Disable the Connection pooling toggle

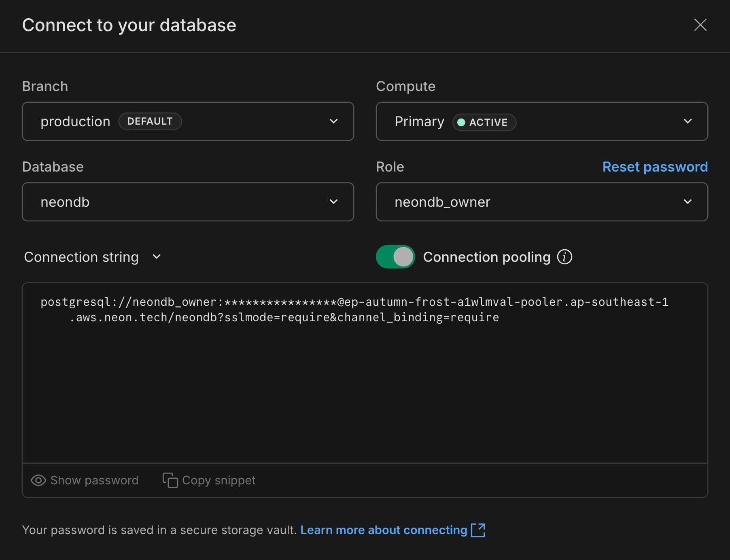(x=395, y=257)
